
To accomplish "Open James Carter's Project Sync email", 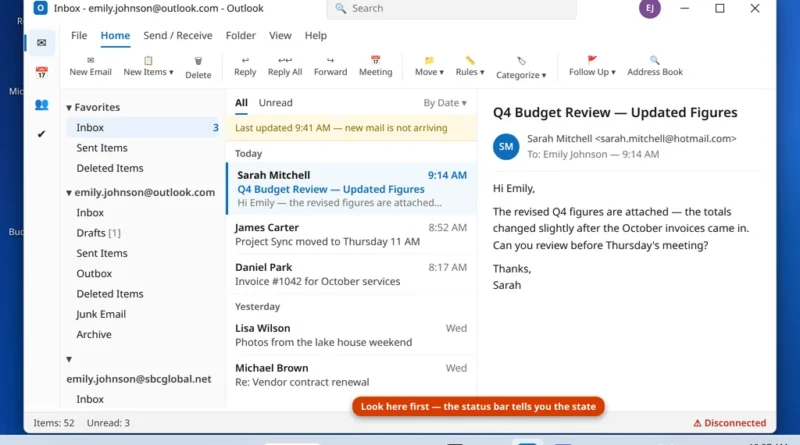I will pos(352,235).
